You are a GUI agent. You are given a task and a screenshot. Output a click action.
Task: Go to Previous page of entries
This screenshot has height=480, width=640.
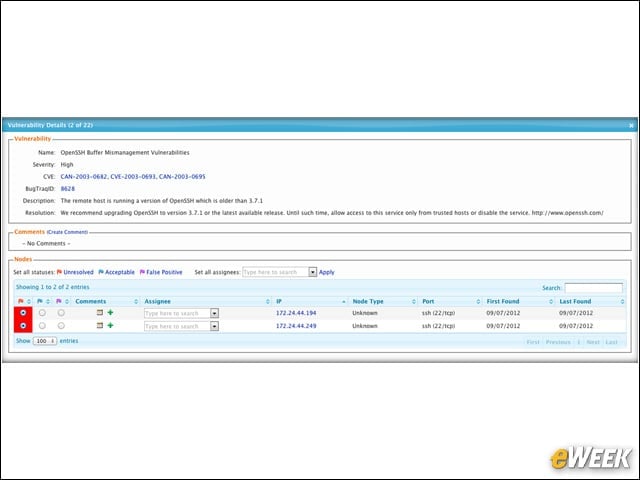click(558, 342)
